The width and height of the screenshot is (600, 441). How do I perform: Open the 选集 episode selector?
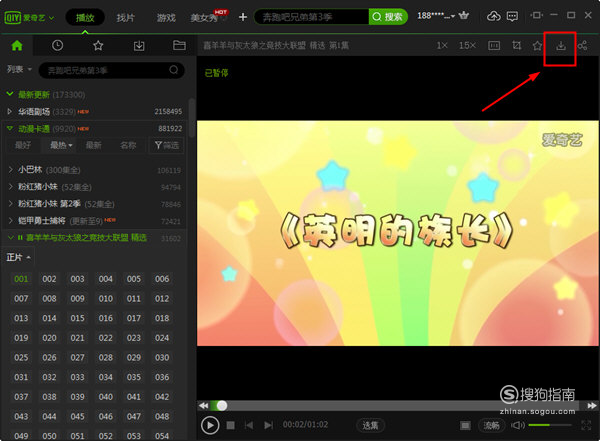click(370, 425)
